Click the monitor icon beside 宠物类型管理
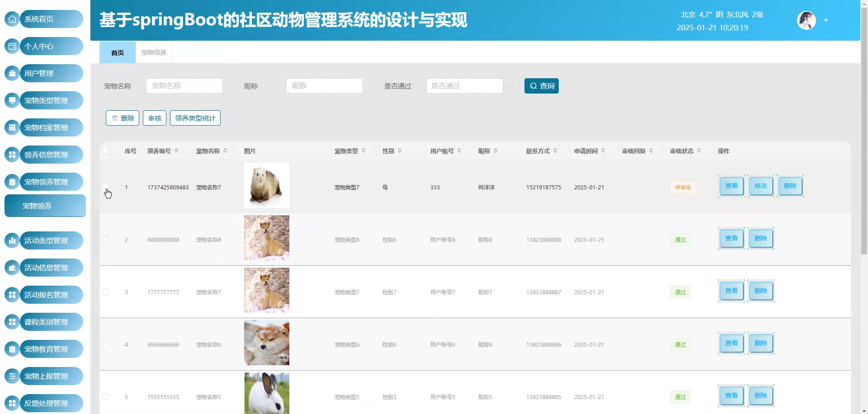The image size is (868, 414). (12, 100)
